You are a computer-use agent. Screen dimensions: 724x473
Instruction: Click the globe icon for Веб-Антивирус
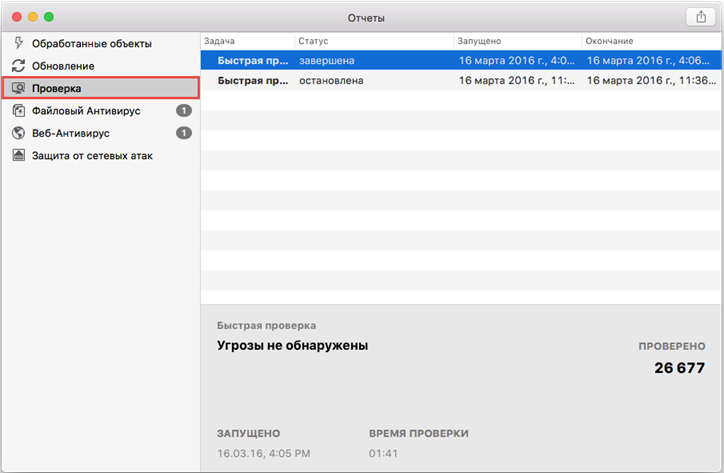click(18, 133)
